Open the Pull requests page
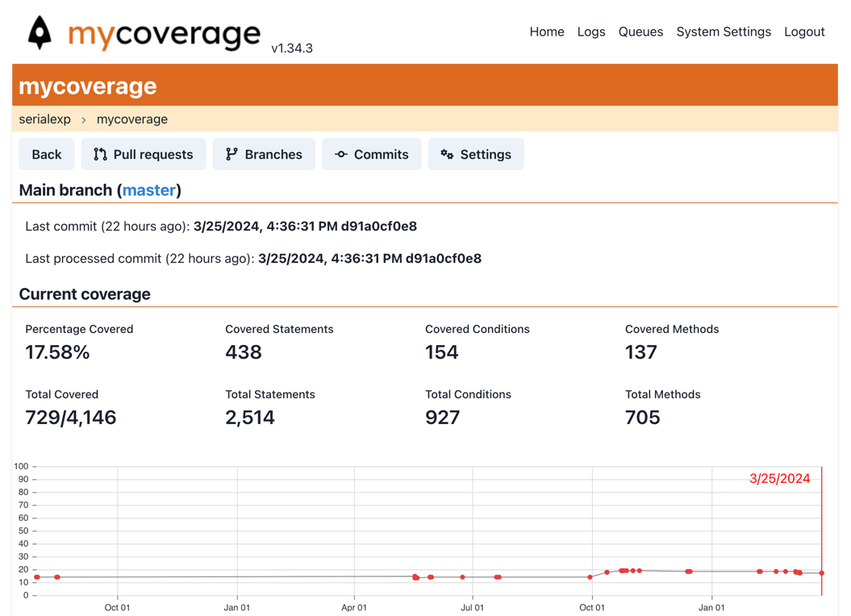The width and height of the screenshot is (851, 616). [x=143, y=154]
